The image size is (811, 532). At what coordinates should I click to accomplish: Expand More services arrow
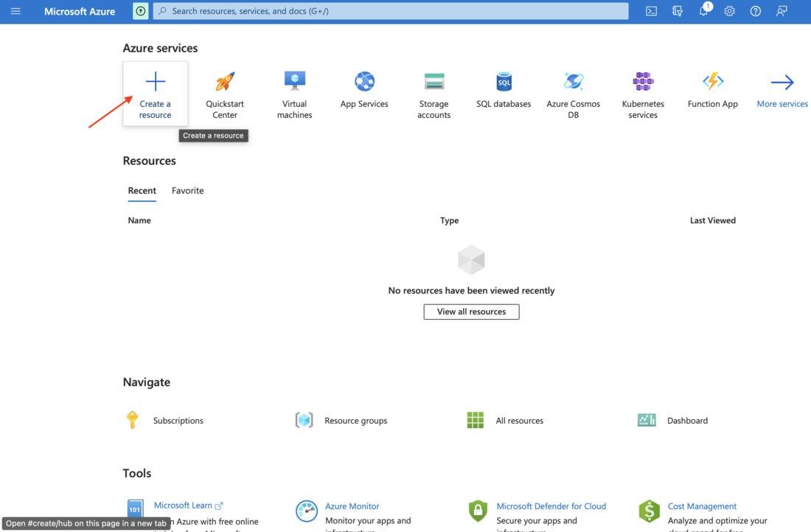click(x=782, y=82)
